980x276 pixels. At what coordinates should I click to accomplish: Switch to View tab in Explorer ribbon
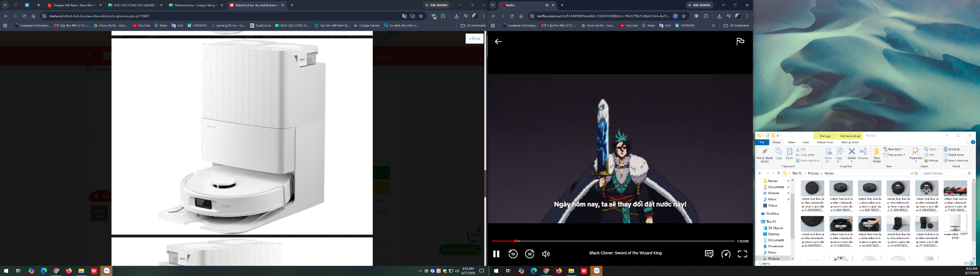point(806,142)
